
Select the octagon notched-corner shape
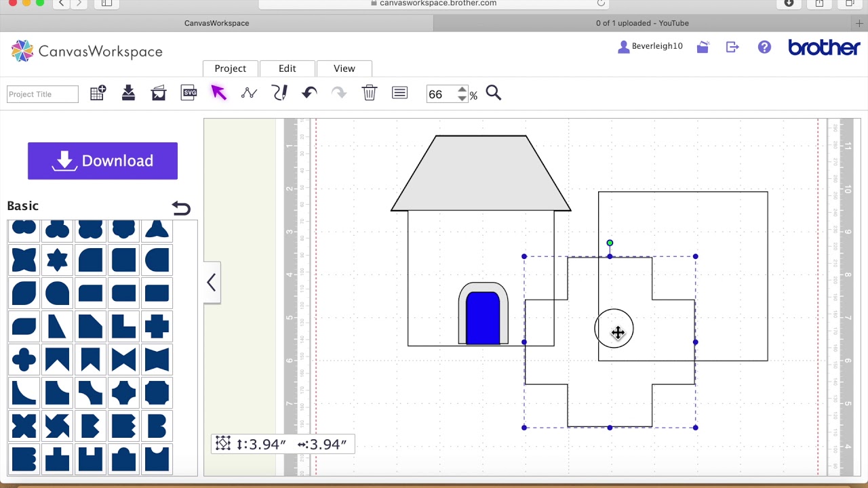tap(157, 392)
